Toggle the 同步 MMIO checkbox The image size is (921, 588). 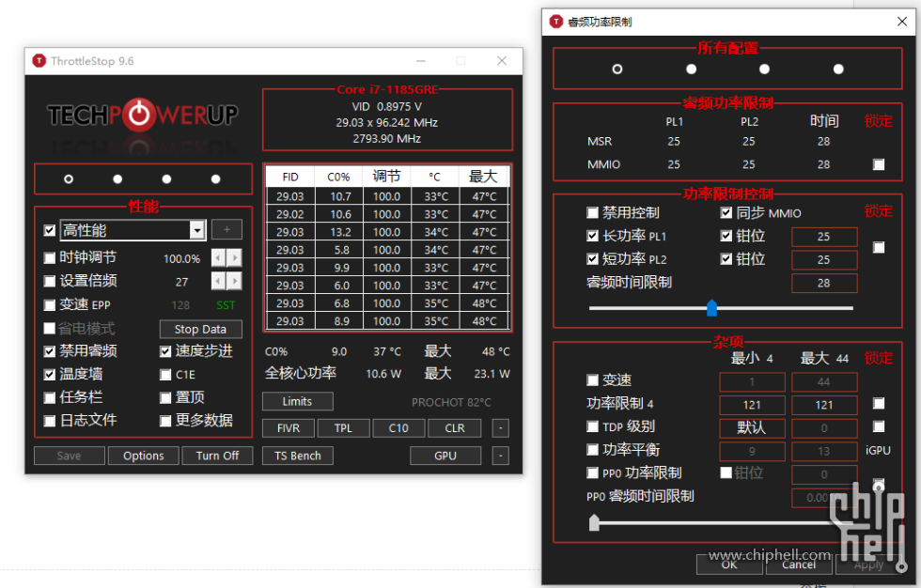pyautogui.click(x=726, y=212)
